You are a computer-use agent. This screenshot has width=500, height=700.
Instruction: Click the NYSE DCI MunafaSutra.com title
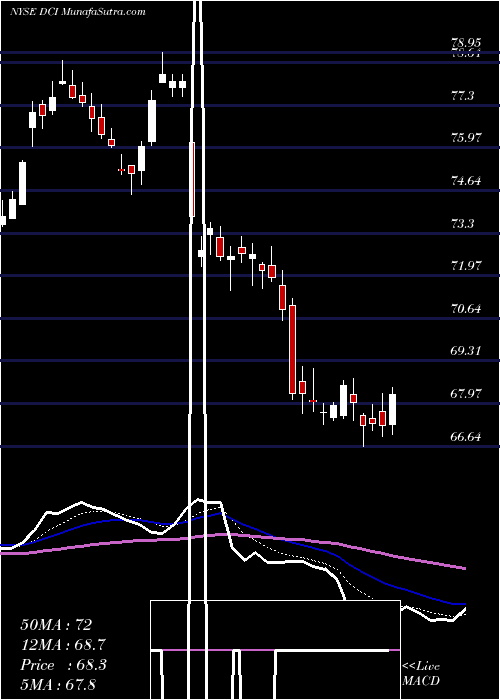click(x=78, y=11)
